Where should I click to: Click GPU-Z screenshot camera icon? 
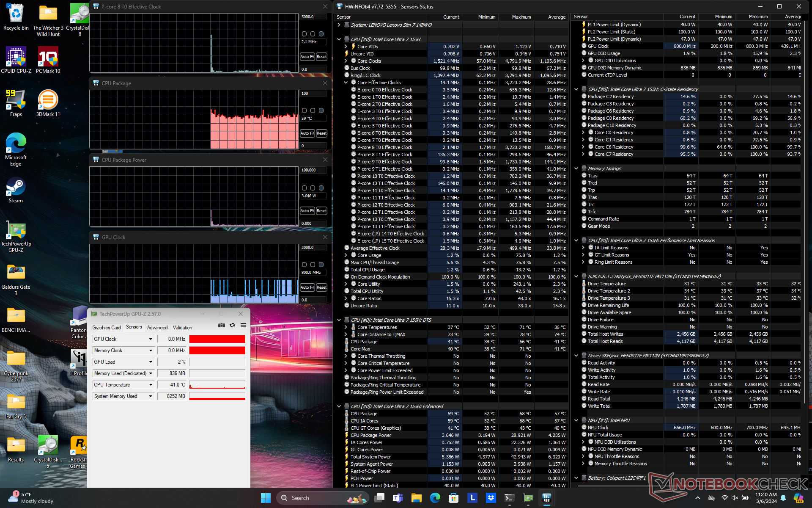coord(221,325)
